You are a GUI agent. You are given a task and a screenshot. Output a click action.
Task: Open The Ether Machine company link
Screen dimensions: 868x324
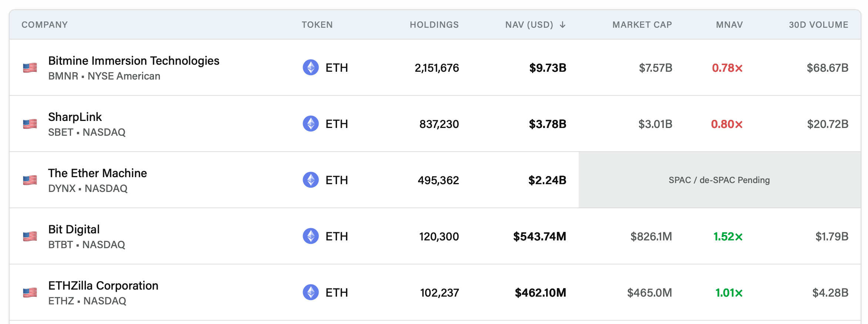tap(97, 173)
